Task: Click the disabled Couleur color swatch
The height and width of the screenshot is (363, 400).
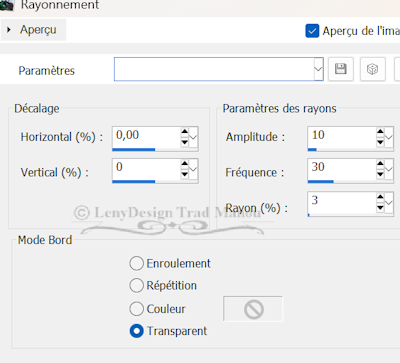Action: pos(253,309)
